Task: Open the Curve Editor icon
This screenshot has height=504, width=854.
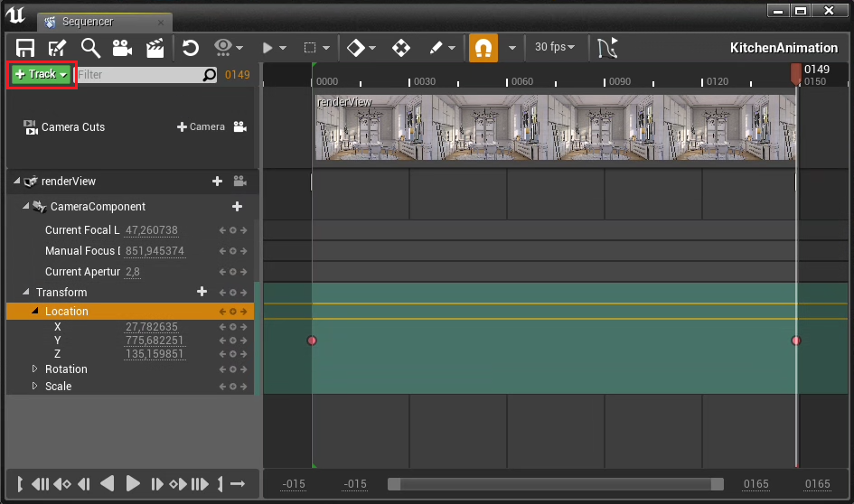Action: point(608,48)
